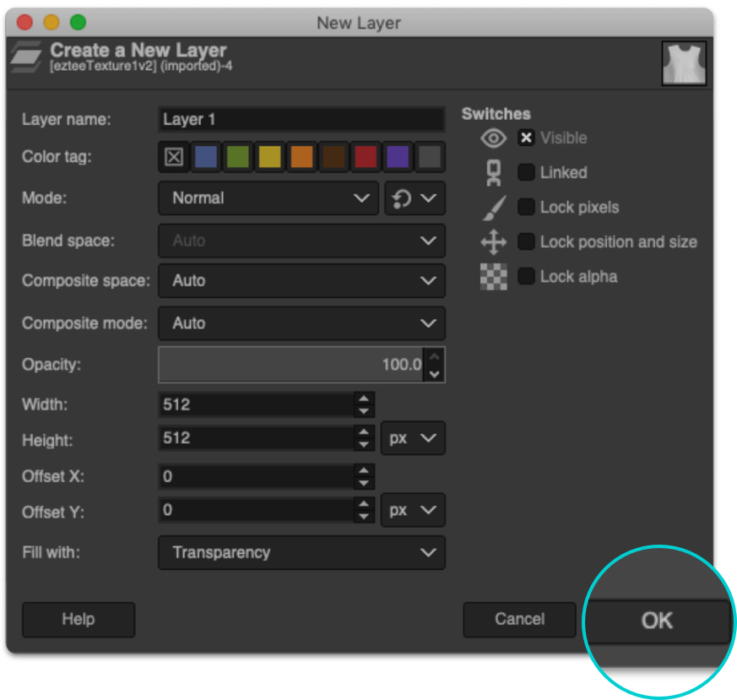Click the Offset X input field

(257, 477)
